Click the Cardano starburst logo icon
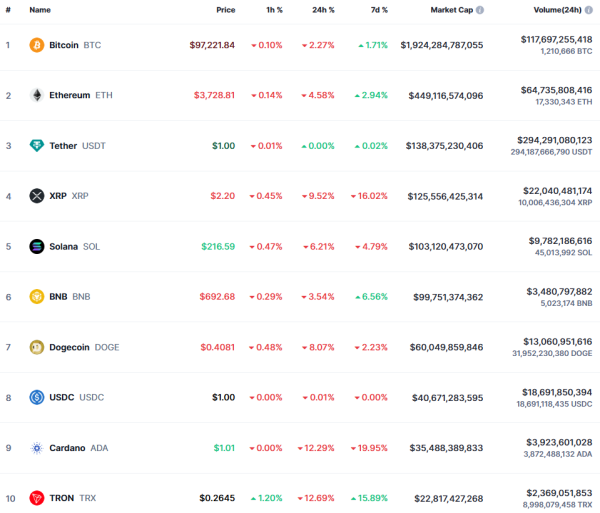 [37, 448]
